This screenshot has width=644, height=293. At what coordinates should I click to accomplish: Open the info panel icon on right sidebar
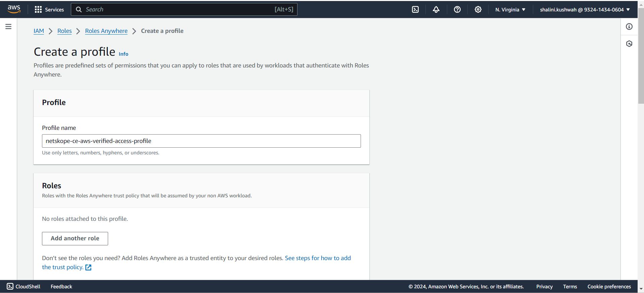[x=629, y=27]
